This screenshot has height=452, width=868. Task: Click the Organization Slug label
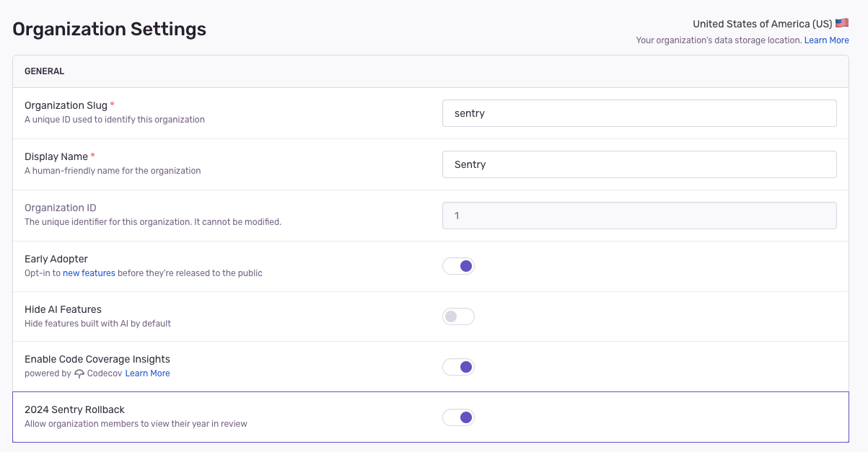(66, 105)
